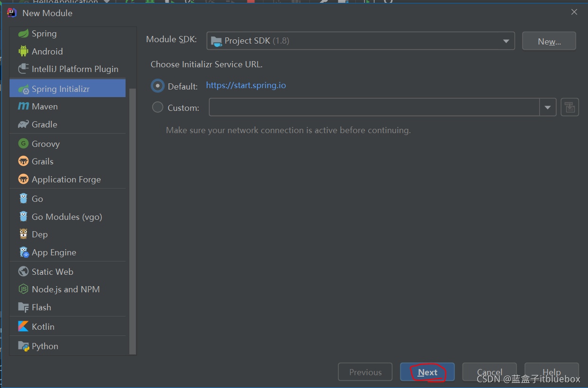
Task: Open the Module SDK dropdown
Action: (361, 41)
